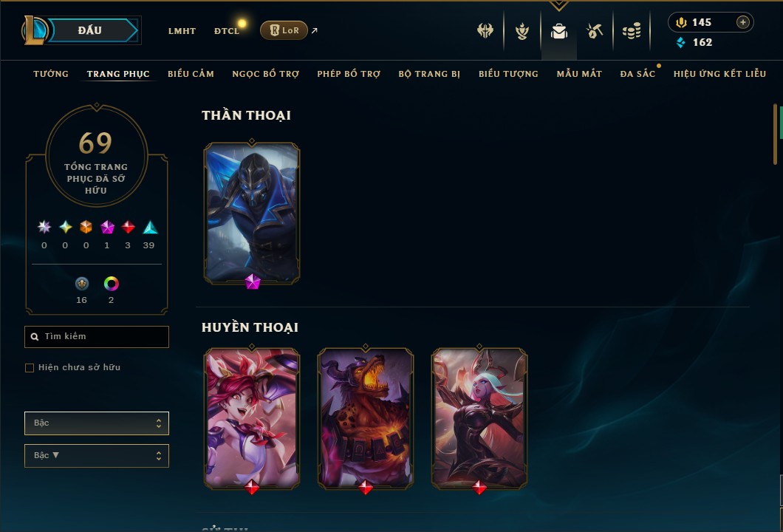Click the plus icon beside 145 RP

point(743,22)
